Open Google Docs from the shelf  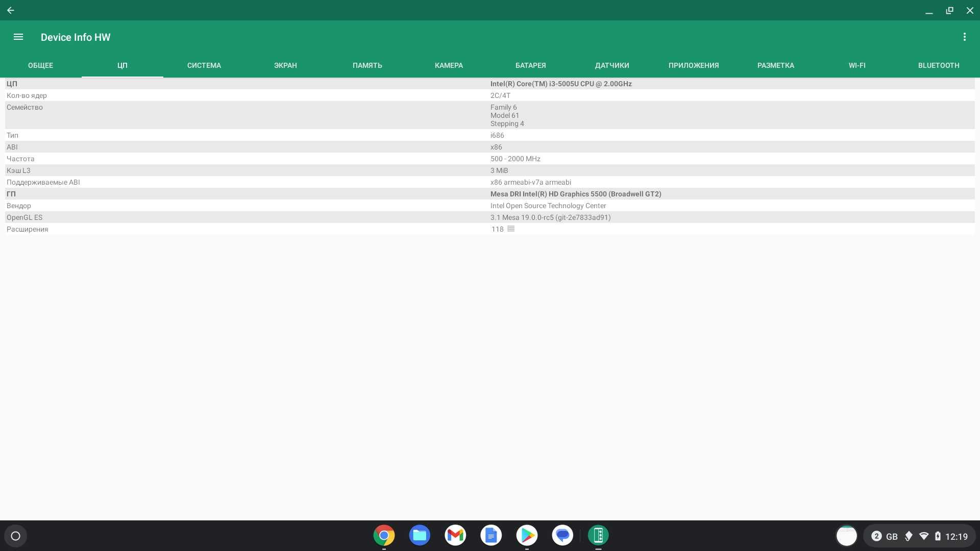coord(491,535)
